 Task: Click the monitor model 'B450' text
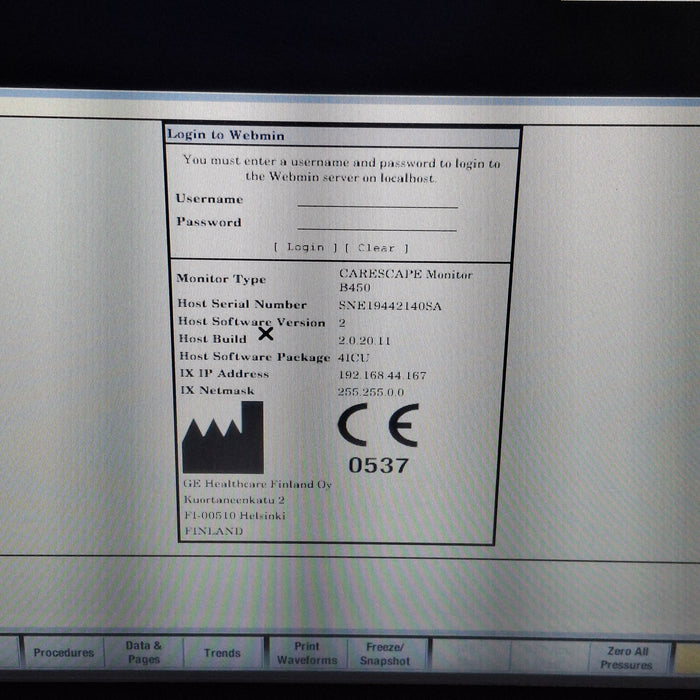click(x=355, y=287)
